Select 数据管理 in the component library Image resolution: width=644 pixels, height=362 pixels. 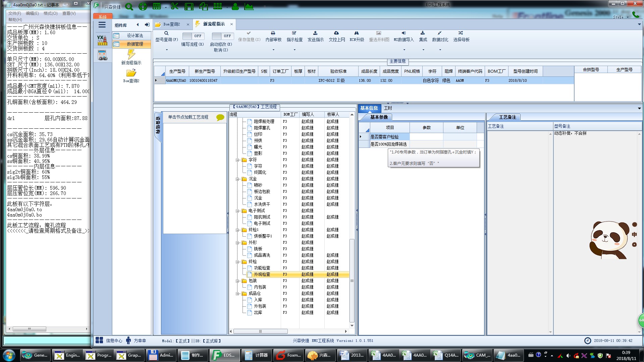coord(135,44)
